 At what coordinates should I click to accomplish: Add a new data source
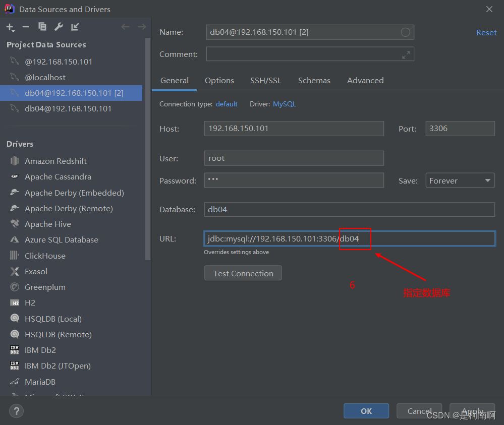click(x=10, y=27)
